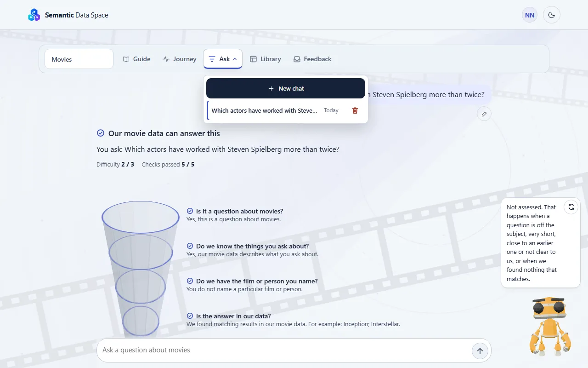Click the 'Difficulty 2 / 3' label
This screenshot has width=588, height=368.
coord(115,164)
